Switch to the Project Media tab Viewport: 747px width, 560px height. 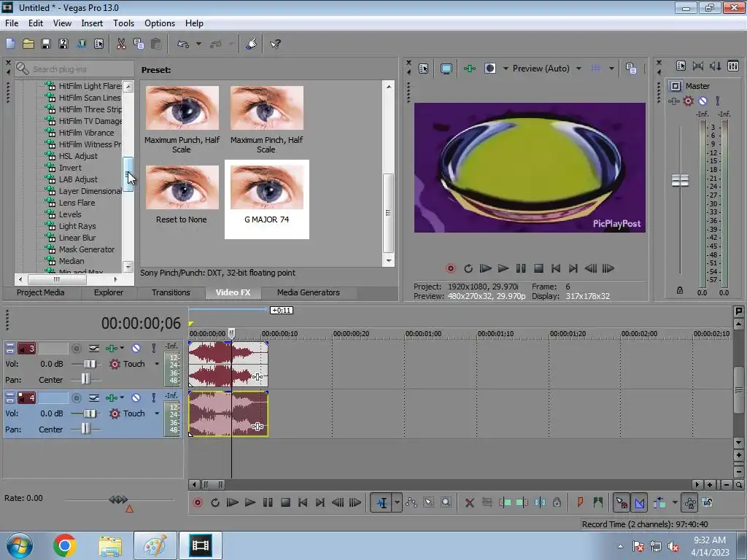[x=41, y=292]
